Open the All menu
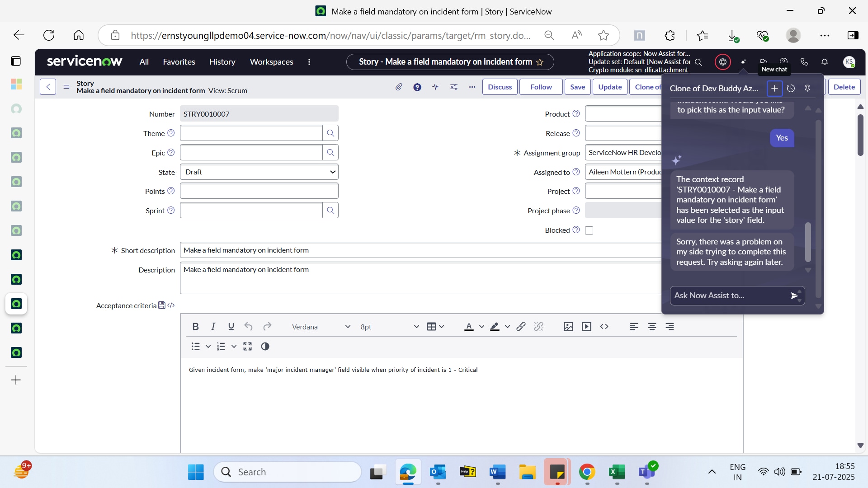Image resolution: width=868 pixels, height=488 pixels. [x=144, y=62]
